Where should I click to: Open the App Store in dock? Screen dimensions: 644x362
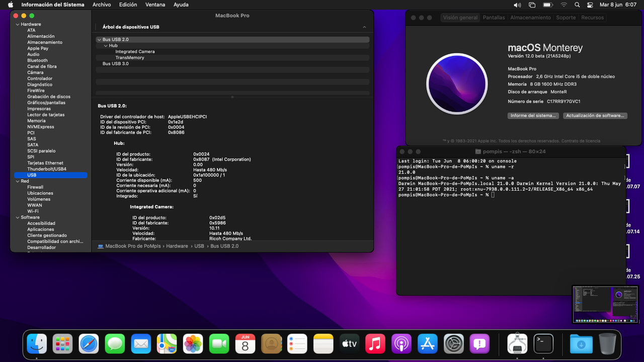[428, 344]
